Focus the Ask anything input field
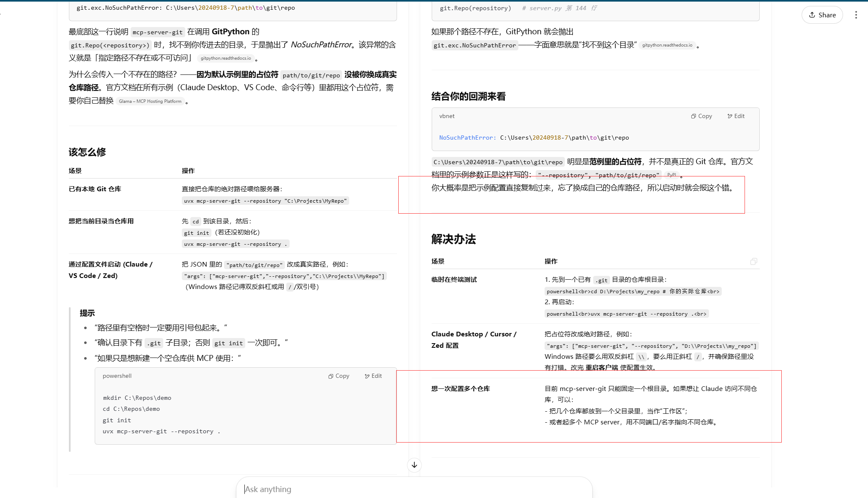Viewport: 868px width, 498px height. pos(414,489)
